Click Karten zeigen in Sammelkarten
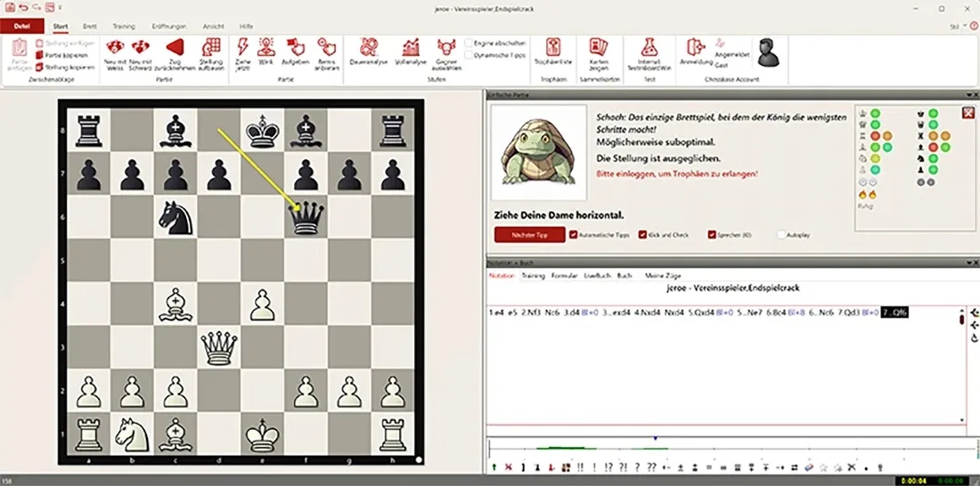Screen dimensions: 980x486 pos(599,53)
